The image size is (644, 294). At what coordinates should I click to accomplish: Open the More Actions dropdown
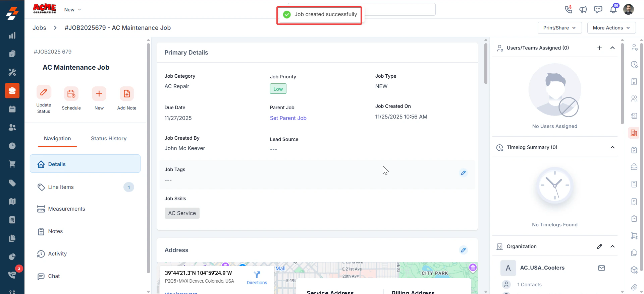pos(611,28)
